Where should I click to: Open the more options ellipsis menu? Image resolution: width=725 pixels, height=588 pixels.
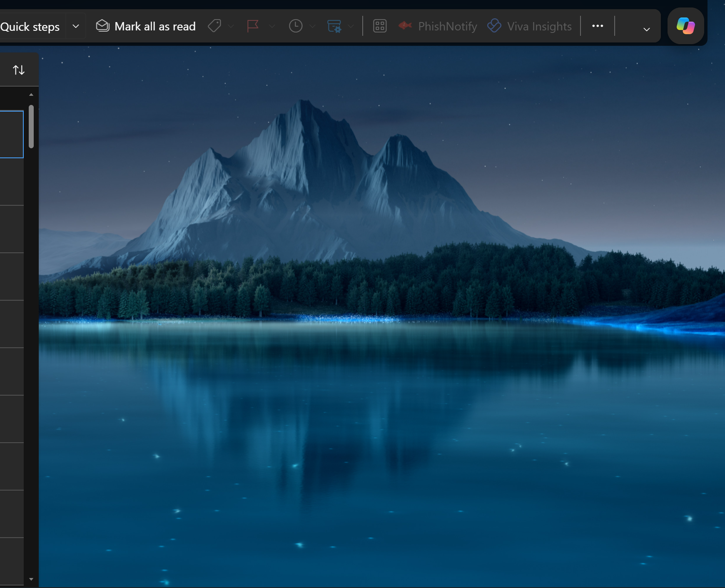(598, 26)
